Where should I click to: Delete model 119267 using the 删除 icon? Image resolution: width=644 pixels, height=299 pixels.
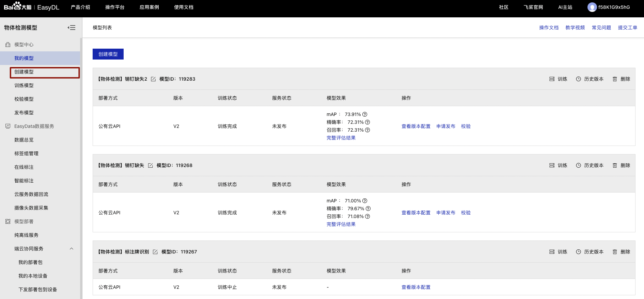point(621,252)
